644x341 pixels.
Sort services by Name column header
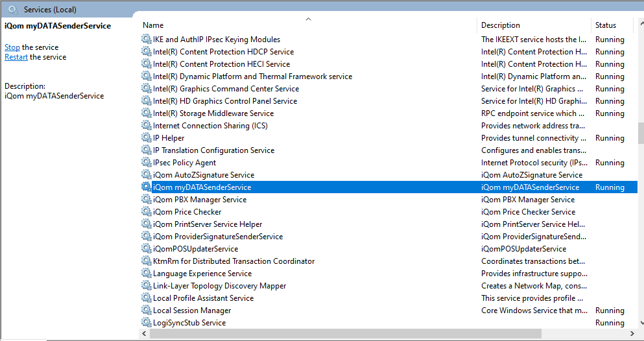153,25
